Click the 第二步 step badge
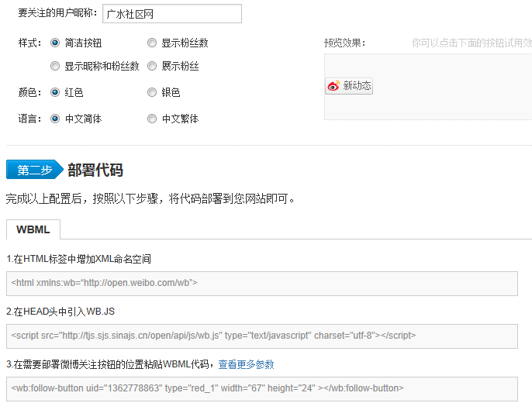 pyautogui.click(x=35, y=170)
